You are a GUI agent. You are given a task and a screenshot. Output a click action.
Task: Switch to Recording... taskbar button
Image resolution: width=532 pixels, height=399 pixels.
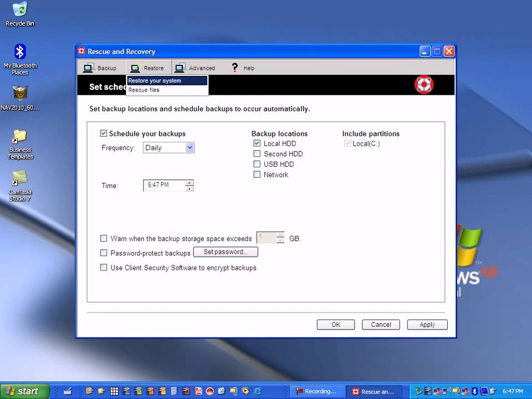317,391
